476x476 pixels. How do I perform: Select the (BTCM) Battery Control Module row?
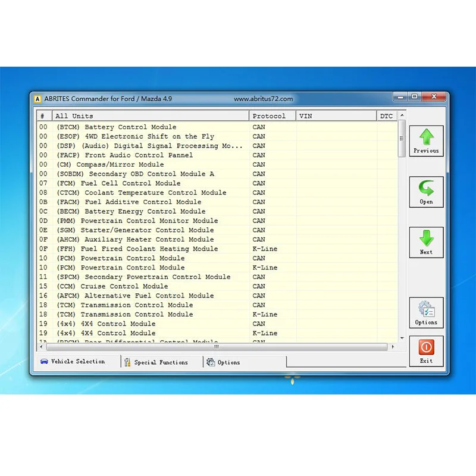(x=217, y=127)
